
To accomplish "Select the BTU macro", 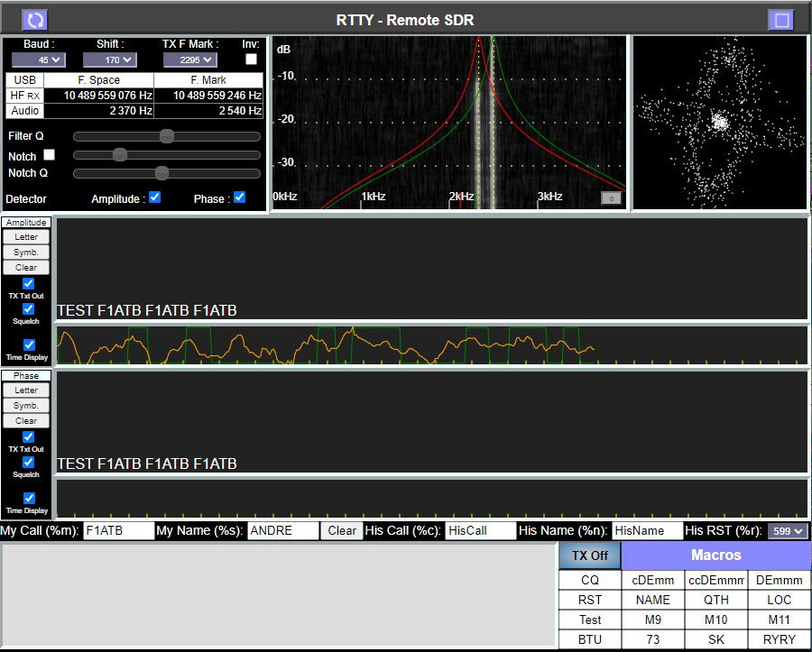I will (590, 639).
